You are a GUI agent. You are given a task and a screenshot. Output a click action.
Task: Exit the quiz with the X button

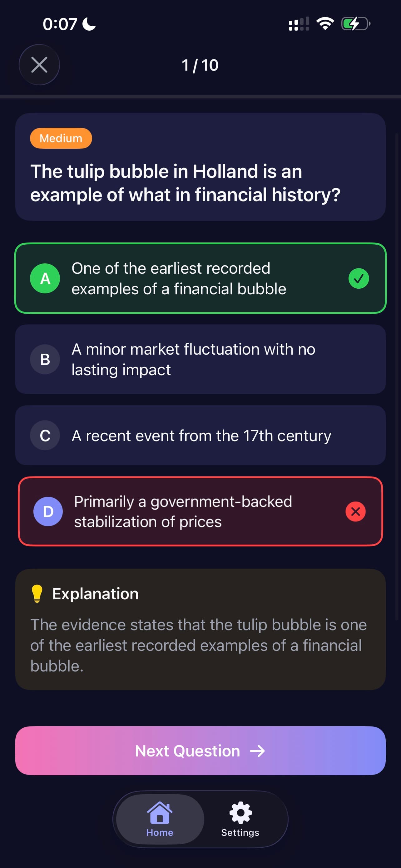tap(39, 65)
